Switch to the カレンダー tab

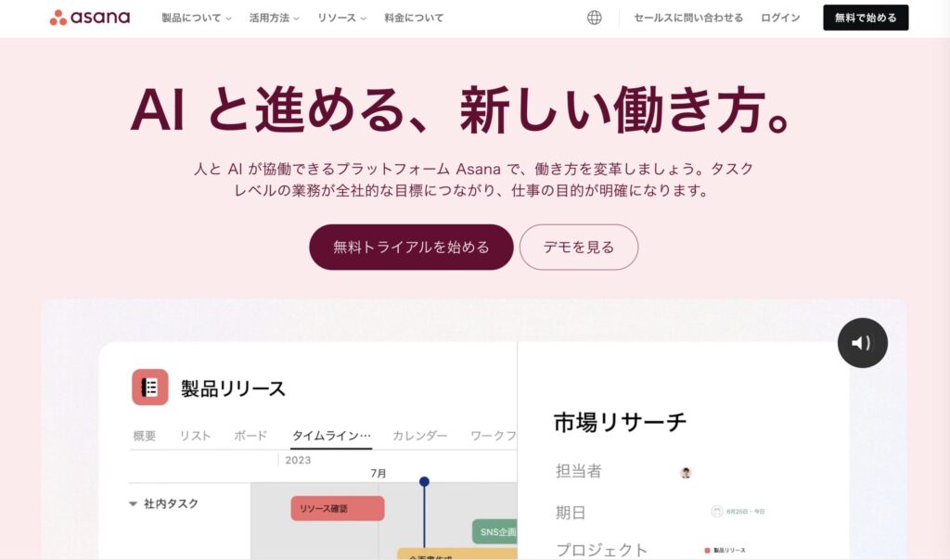pos(420,435)
